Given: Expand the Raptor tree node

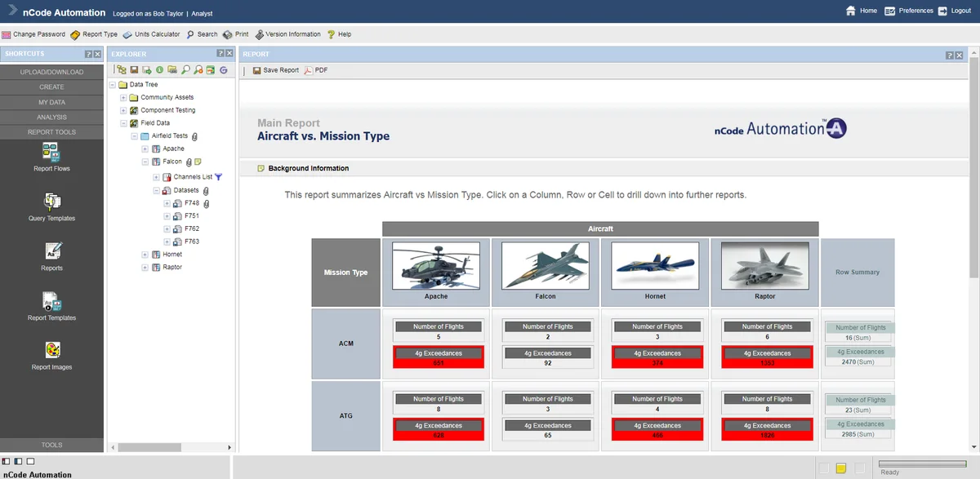Looking at the screenshot, I should point(145,268).
